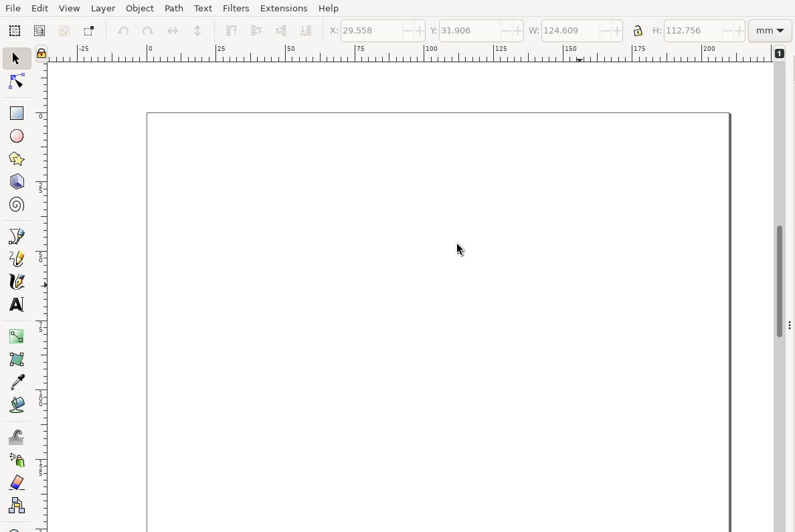Click Select All objects icon
This screenshot has width=795, height=532.
tap(15, 30)
